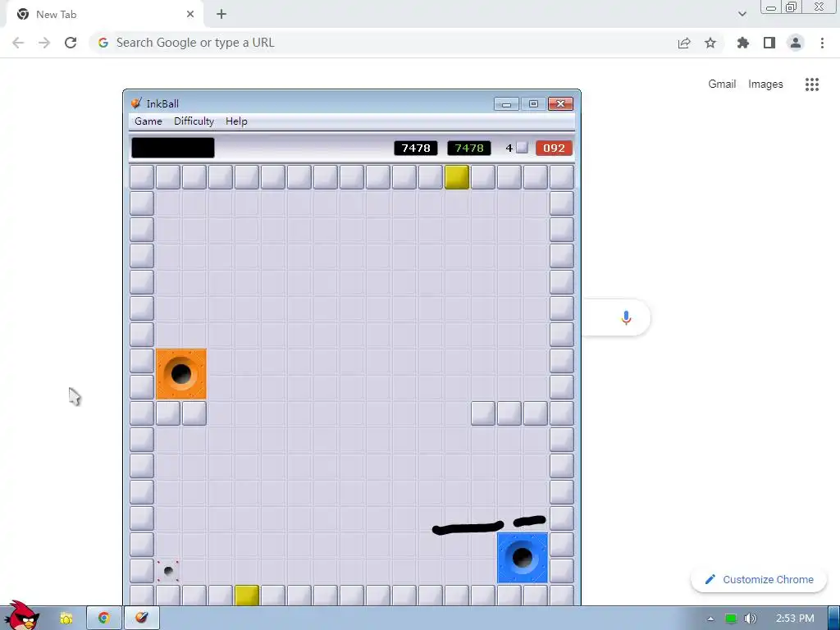Click the yellow block on top wall
This screenshot has width=840, height=630.
coord(456,177)
